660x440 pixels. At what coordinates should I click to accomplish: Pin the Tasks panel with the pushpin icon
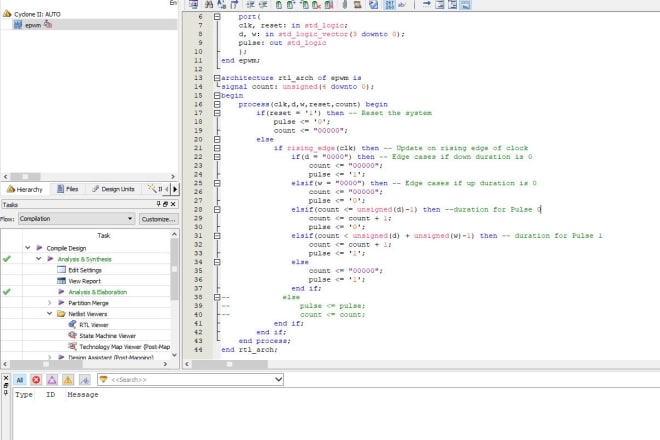159,204
